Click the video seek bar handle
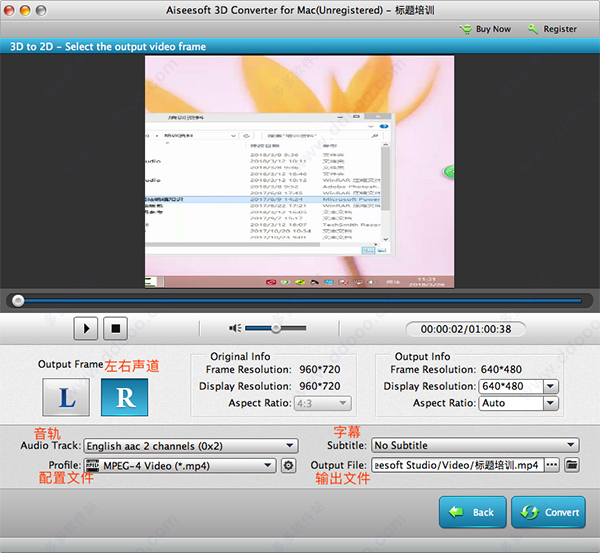Image resolution: width=600 pixels, height=553 pixels. pos(18,301)
